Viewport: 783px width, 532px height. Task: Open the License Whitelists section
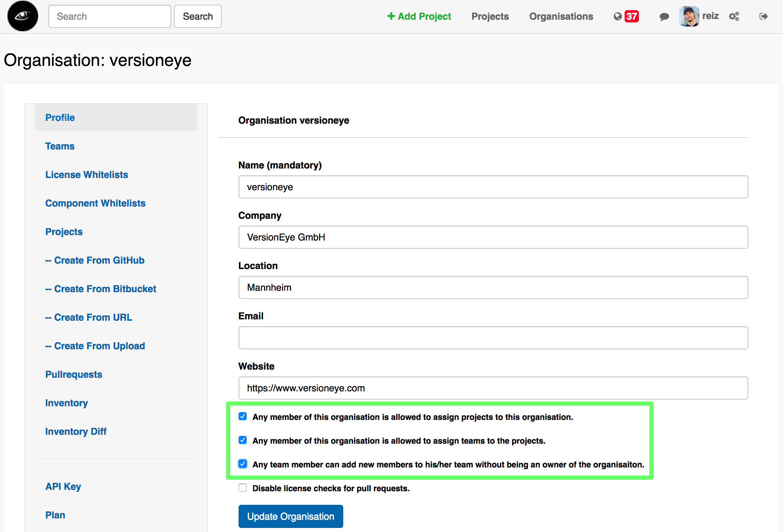(x=86, y=175)
